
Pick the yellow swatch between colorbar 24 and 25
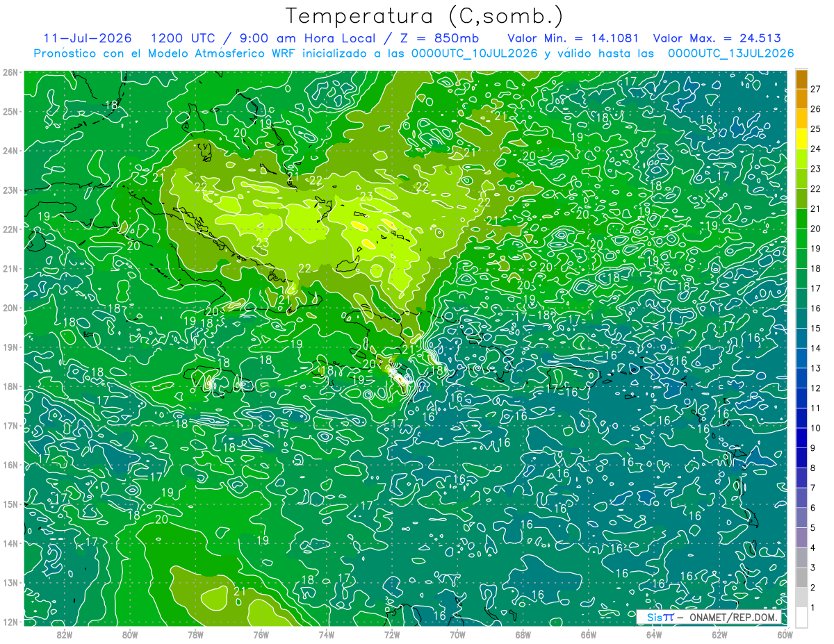click(x=801, y=139)
